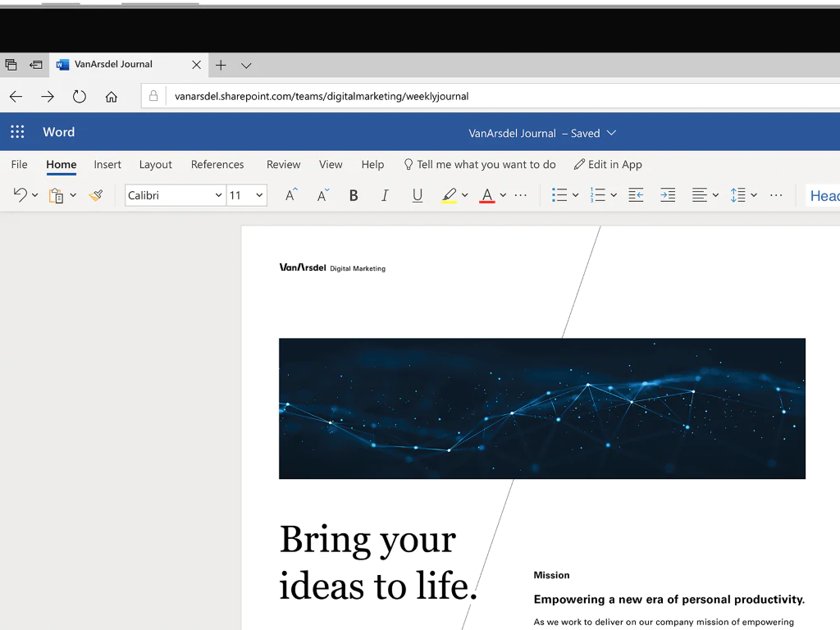840x630 pixels.
Task: Toggle Italic formatting
Action: (x=385, y=195)
